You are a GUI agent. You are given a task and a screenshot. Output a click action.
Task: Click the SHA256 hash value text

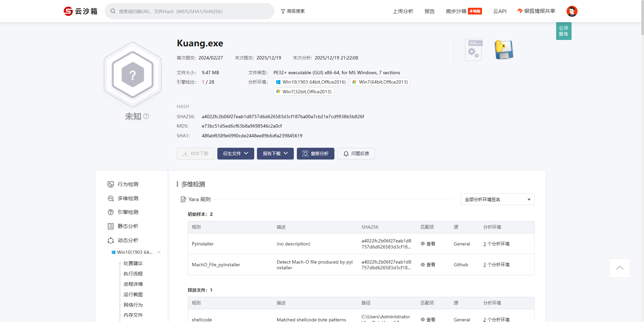(x=283, y=117)
